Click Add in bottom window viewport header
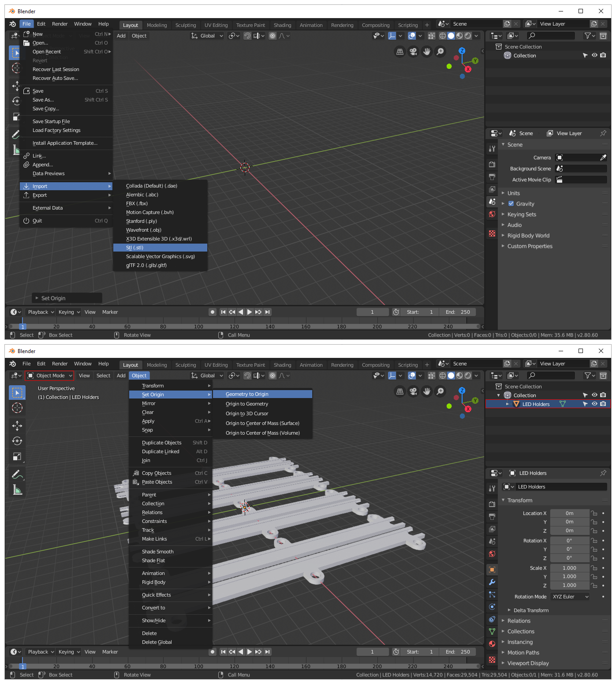The image size is (616, 684). point(121,376)
